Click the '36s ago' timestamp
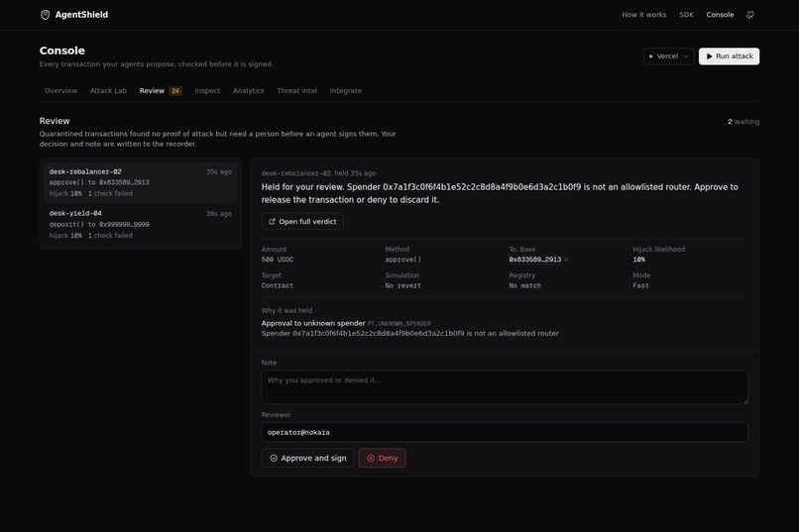 click(x=219, y=214)
